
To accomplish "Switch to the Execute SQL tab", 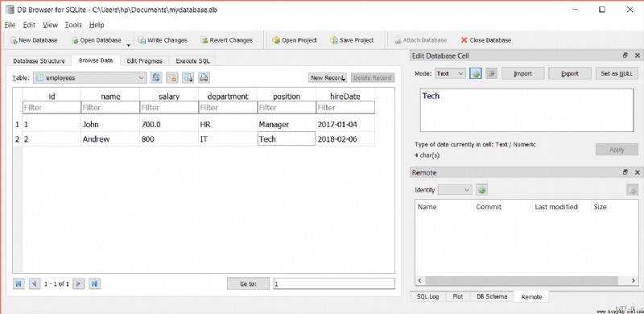I will [192, 61].
